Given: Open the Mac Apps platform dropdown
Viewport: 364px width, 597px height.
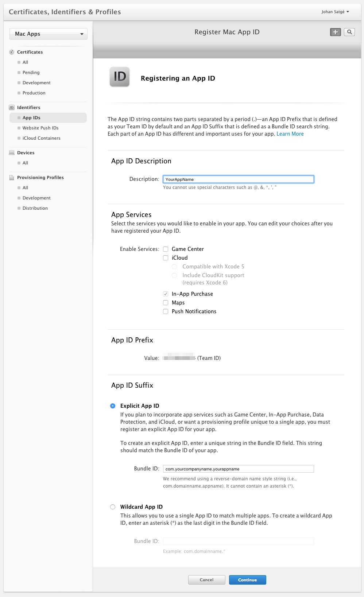Looking at the screenshot, I should pyautogui.click(x=49, y=34).
